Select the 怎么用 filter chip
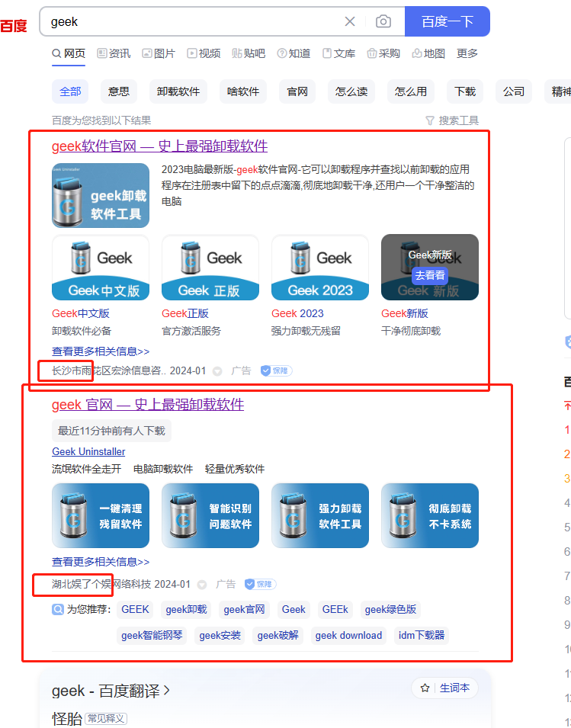 (x=411, y=91)
